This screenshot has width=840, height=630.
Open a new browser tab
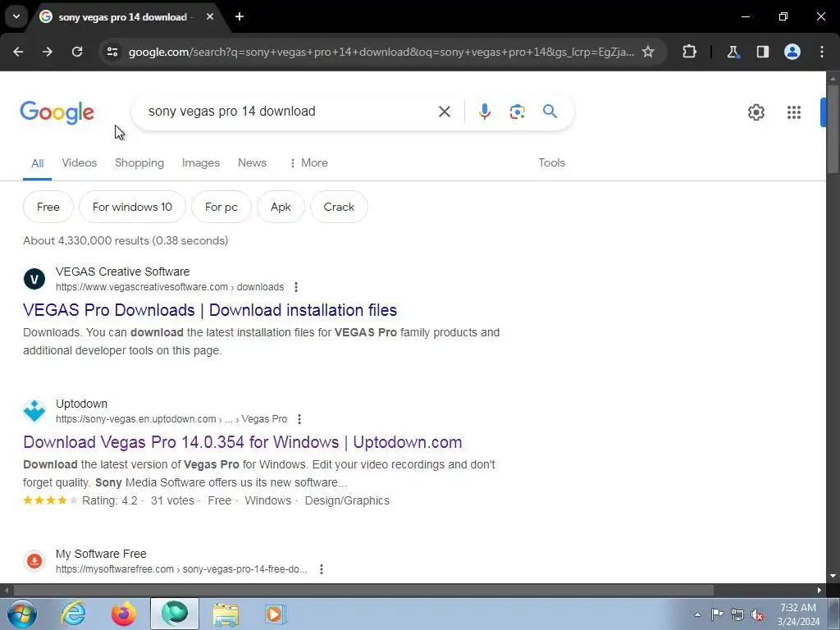tap(240, 16)
